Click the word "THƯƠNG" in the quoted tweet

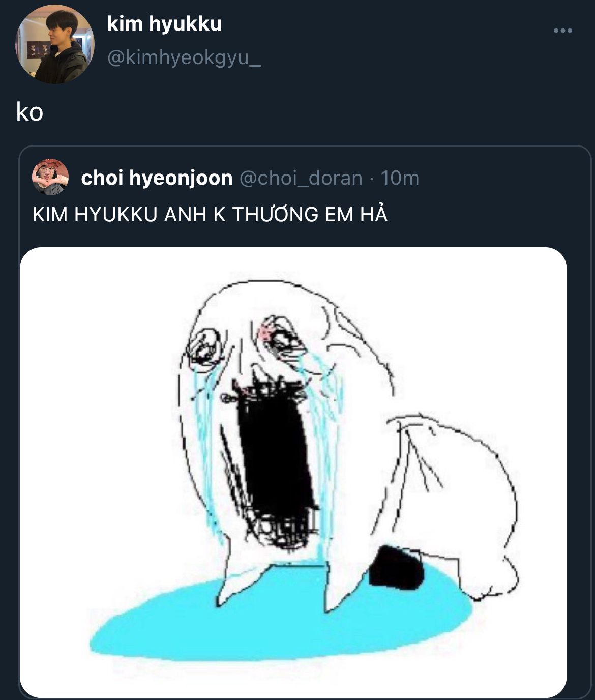click(275, 214)
